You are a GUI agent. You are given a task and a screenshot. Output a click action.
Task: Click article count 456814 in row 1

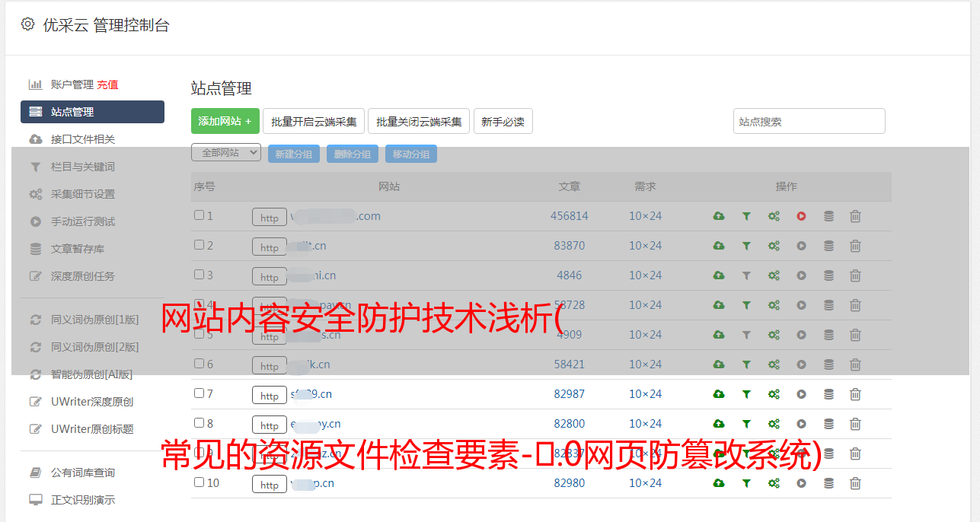click(570, 216)
